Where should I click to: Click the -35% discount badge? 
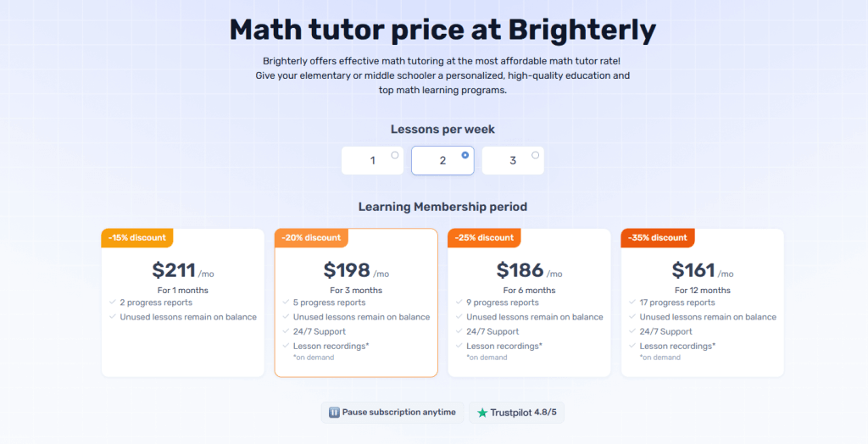(658, 238)
